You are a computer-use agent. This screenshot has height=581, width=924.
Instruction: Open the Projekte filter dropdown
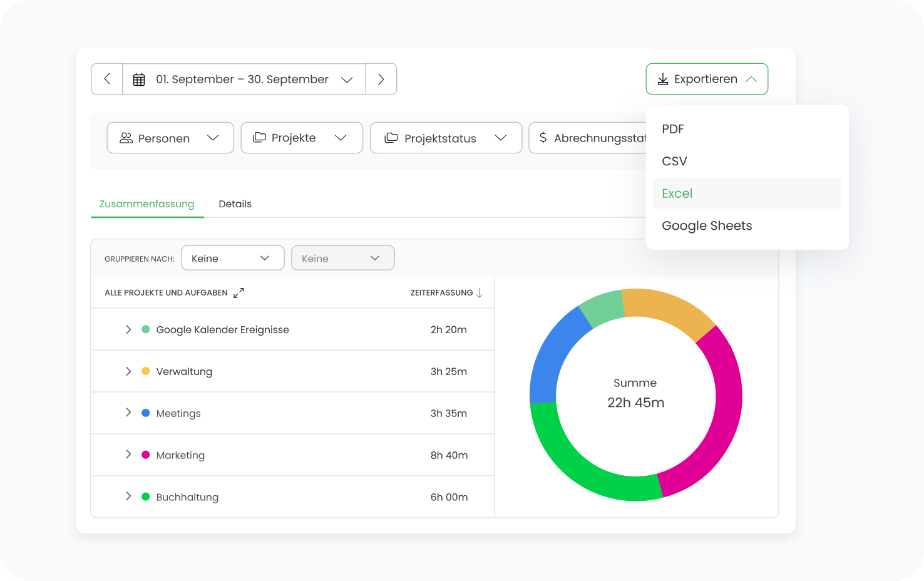[x=302, y=138]
